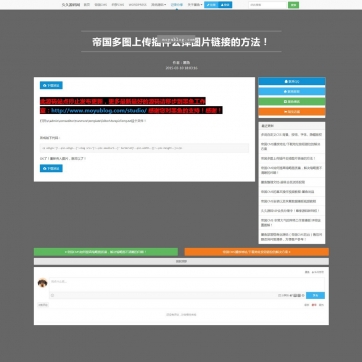362x362 pixels.
Task: Click the blue publish comment button
Action: pyautogui.click(x=315, y=295)
